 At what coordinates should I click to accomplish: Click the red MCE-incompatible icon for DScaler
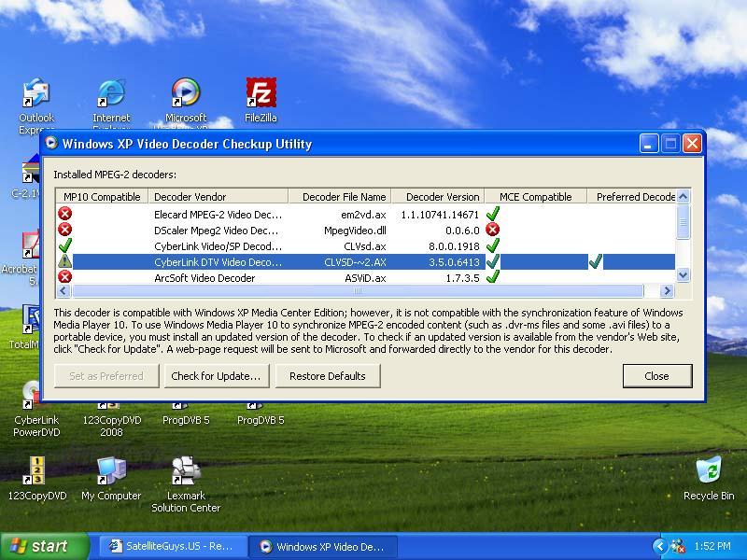(493, 230)
